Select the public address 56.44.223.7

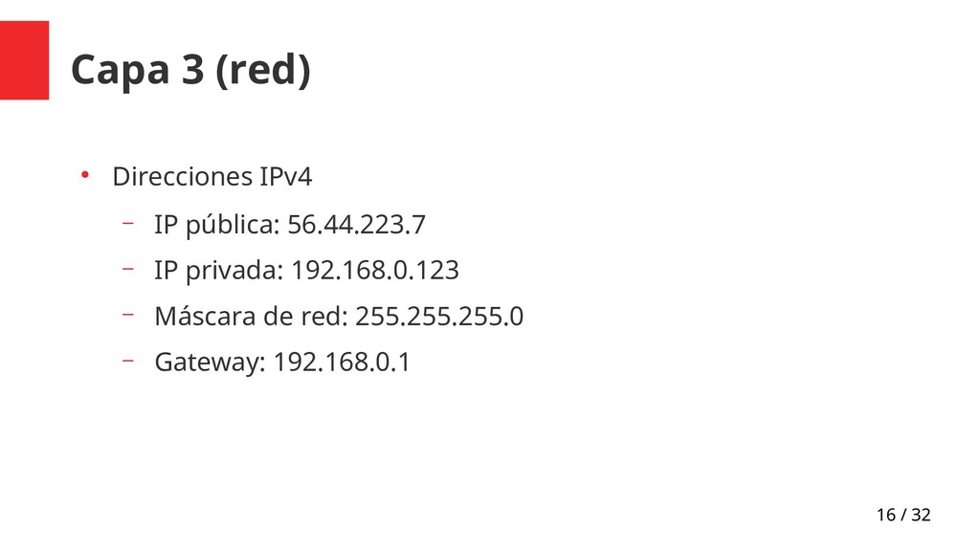pyautogui.click(x=356, y=225)
